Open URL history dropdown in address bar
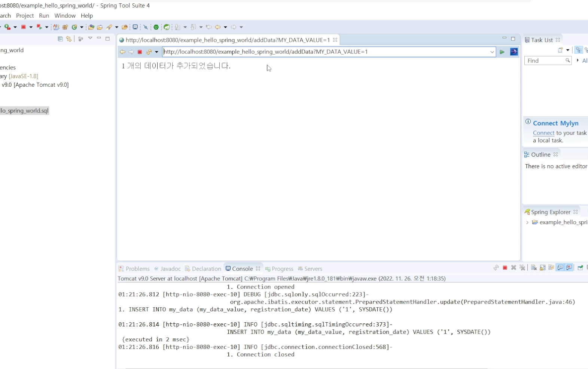Image resolution: width=588 pixels, height=369 pixels. click(492, 52)
